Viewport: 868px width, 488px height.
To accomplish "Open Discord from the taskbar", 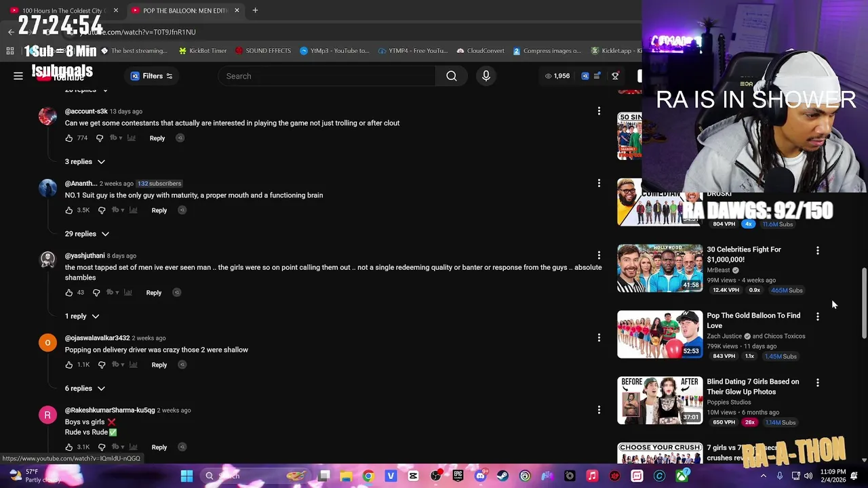I will [480, 476].
